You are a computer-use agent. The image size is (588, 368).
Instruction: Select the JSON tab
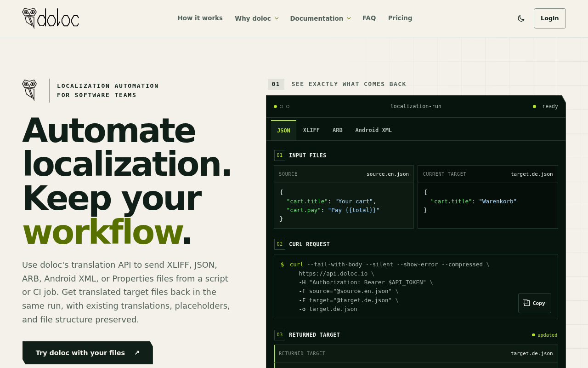pos(283,130)
